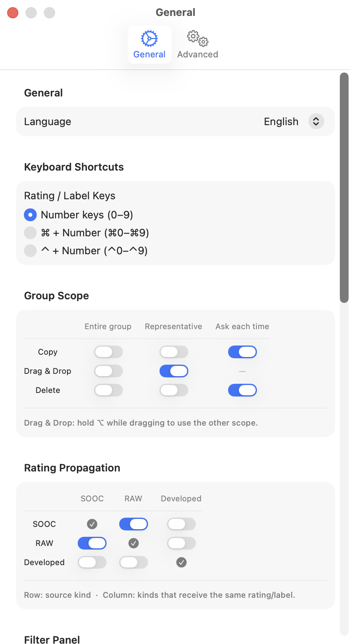The width and height of the screenshot is (351, 644).
Task: Enable SOOC to Developed propagation toggle
Action: [x=181, y=524]
